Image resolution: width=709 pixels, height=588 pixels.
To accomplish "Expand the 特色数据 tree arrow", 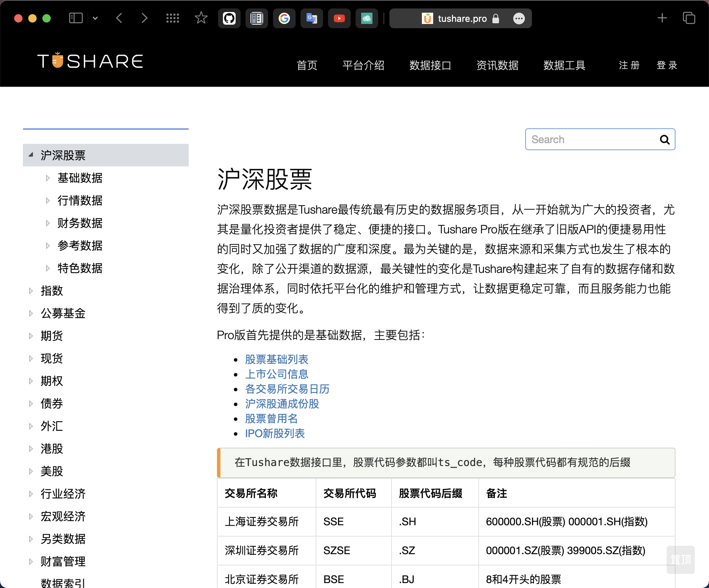I will pyautogui.click(x=48, y=268).
